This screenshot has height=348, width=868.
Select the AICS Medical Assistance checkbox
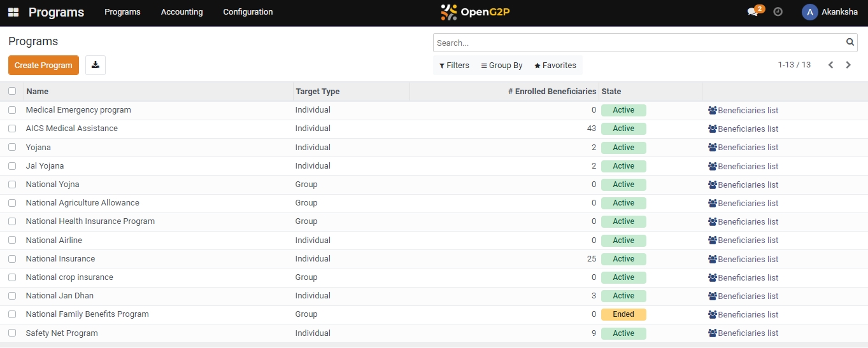coord(12,129)
